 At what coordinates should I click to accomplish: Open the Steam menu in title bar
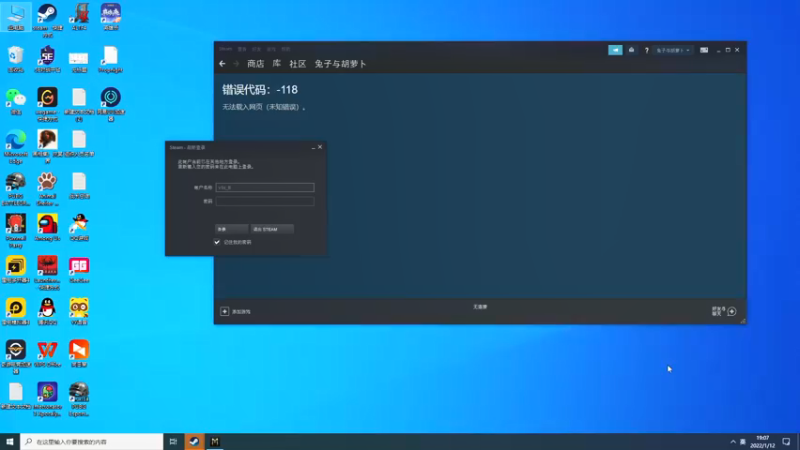point(226,49)
